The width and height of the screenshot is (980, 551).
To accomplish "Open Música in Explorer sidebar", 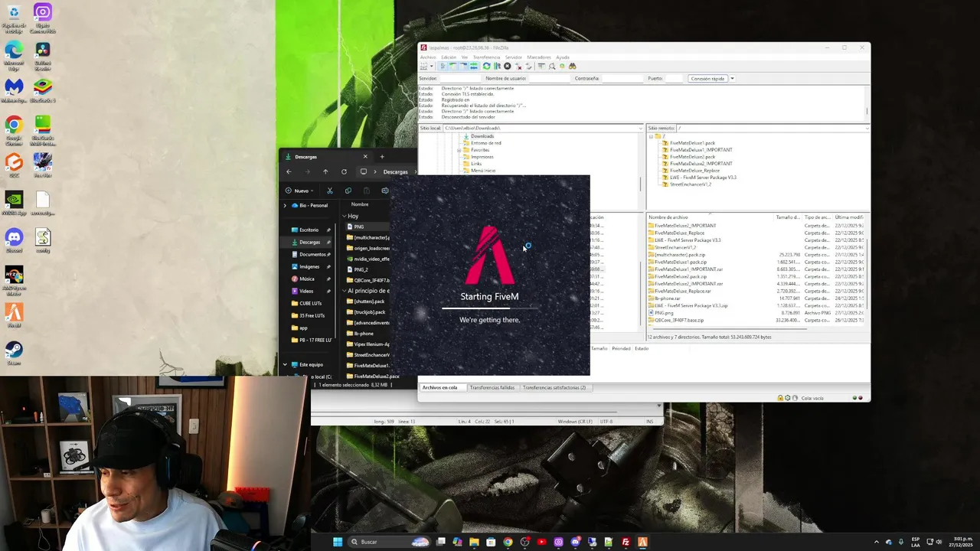I will coord(306,279).
